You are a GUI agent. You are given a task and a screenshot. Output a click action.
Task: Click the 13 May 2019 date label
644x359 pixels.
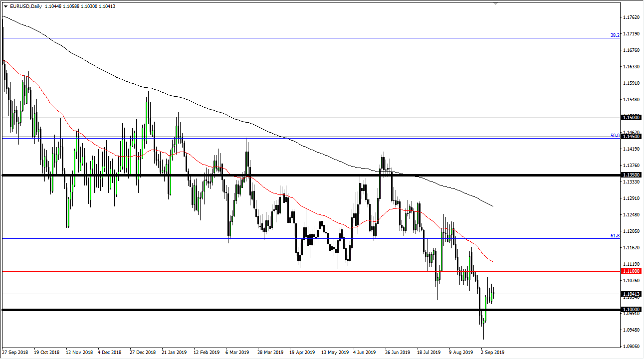pyautogui.click(x=334, y=352)
